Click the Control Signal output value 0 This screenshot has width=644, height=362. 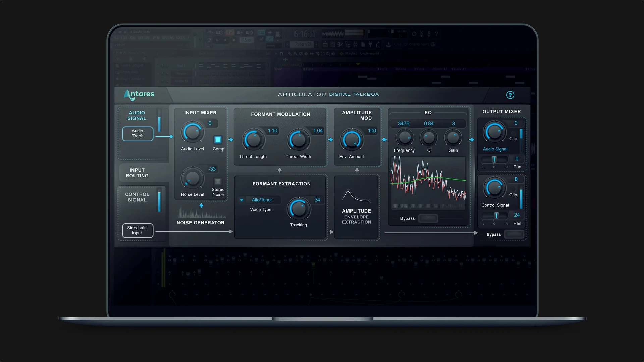(516, 179)
